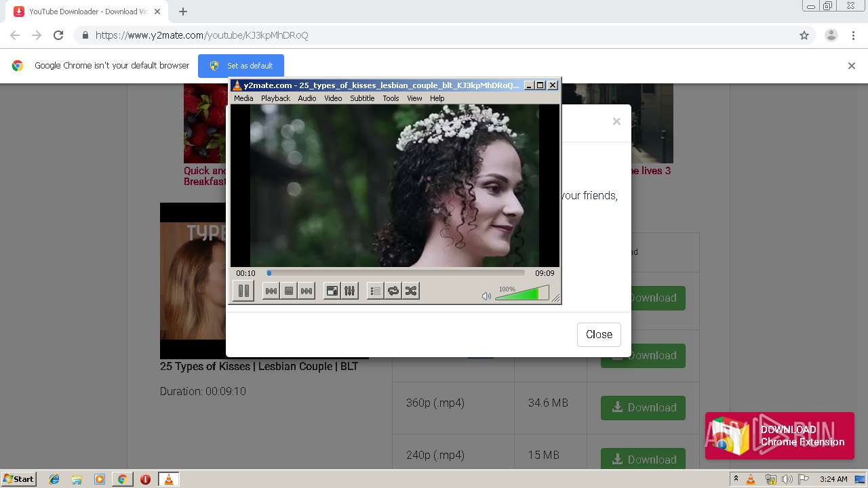Image resolution: width=868 pixels, height=488 pixels.
Task: Reload the y2mate page
Action: [x=58, y=35]
